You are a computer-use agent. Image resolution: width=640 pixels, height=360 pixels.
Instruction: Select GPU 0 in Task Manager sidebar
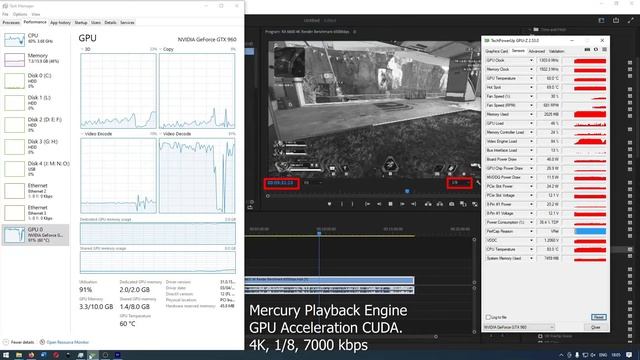[x=36, y=235]
